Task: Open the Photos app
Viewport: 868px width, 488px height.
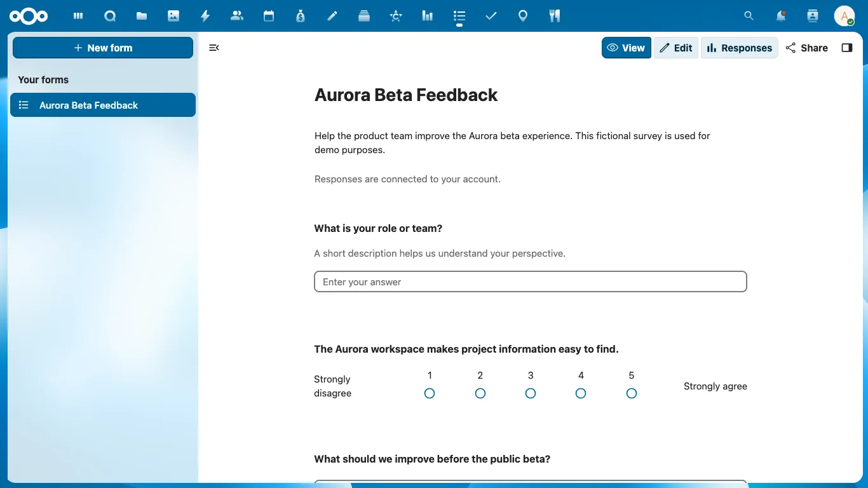Action: [173, 16]
